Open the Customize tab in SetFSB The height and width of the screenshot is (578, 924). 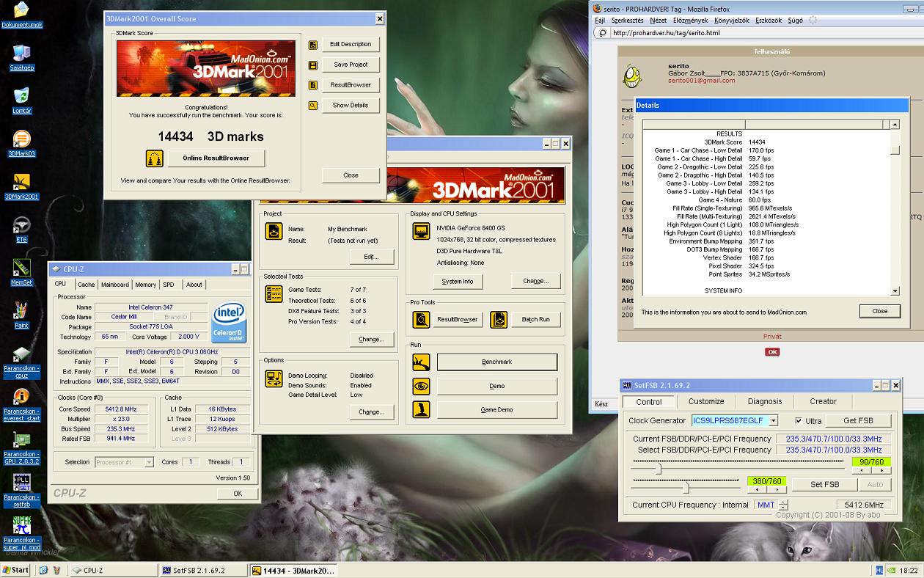coord(706,402)
